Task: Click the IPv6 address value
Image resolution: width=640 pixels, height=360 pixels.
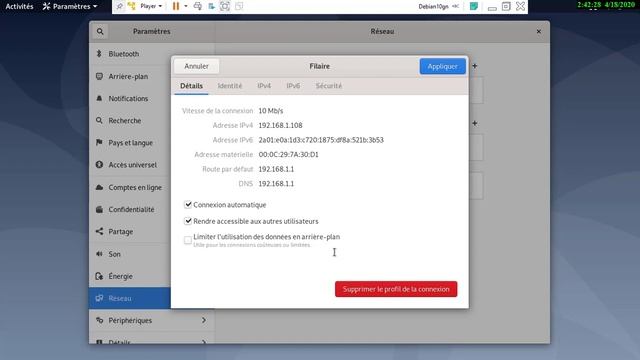Action: tap(321, 140)
